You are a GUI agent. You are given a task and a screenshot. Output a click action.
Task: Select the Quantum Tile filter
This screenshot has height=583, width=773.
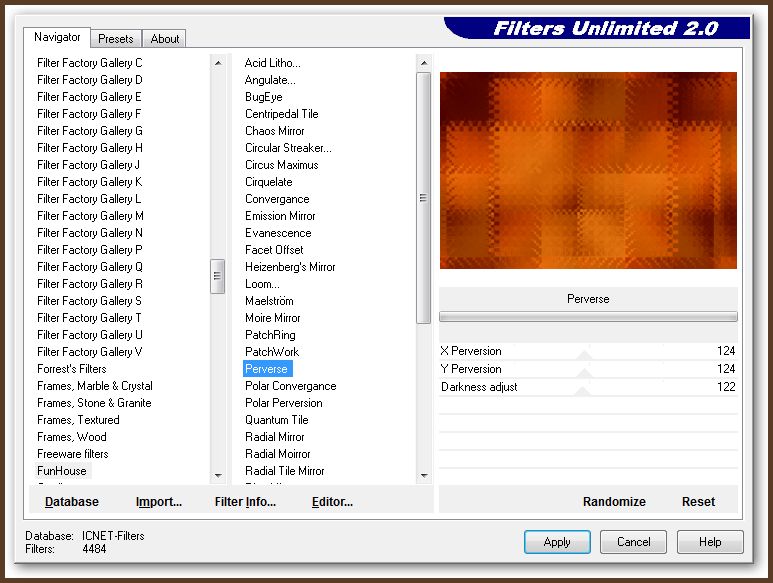[x=277, y=420]
